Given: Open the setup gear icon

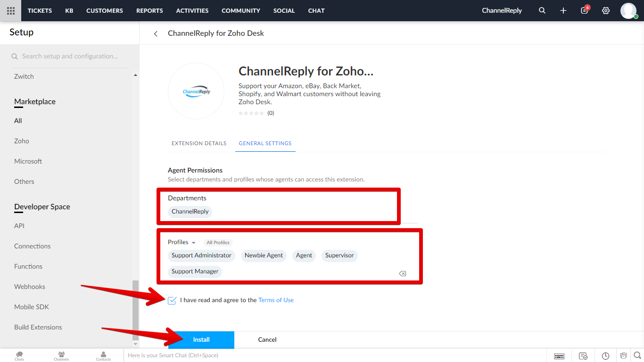Looking at the screenshot, I should [606, 10].
